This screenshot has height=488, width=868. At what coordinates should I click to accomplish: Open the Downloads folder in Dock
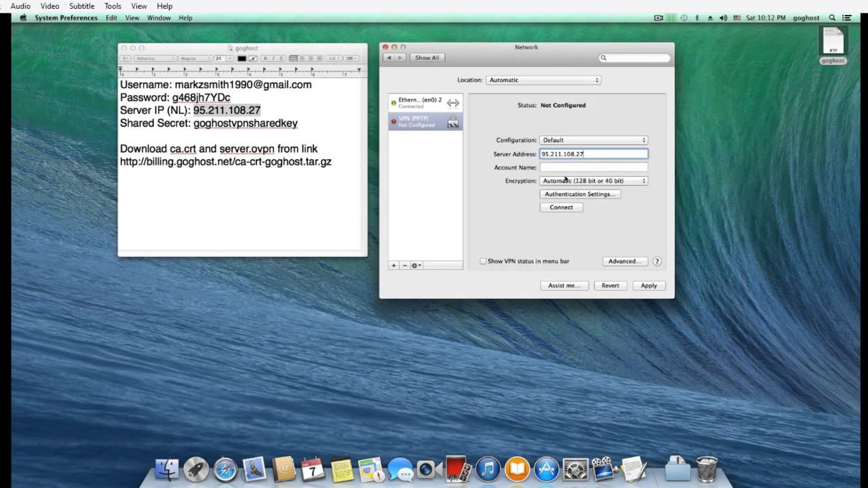point(677,470)
